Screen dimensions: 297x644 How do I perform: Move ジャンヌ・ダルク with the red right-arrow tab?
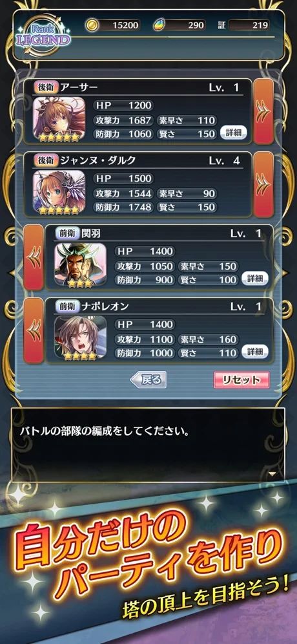263,184
